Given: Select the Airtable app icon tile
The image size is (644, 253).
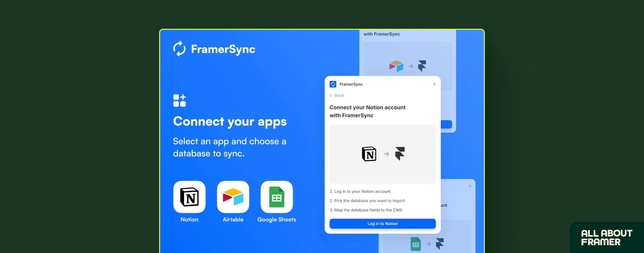Looking at the screenshot, I should 233,197.
